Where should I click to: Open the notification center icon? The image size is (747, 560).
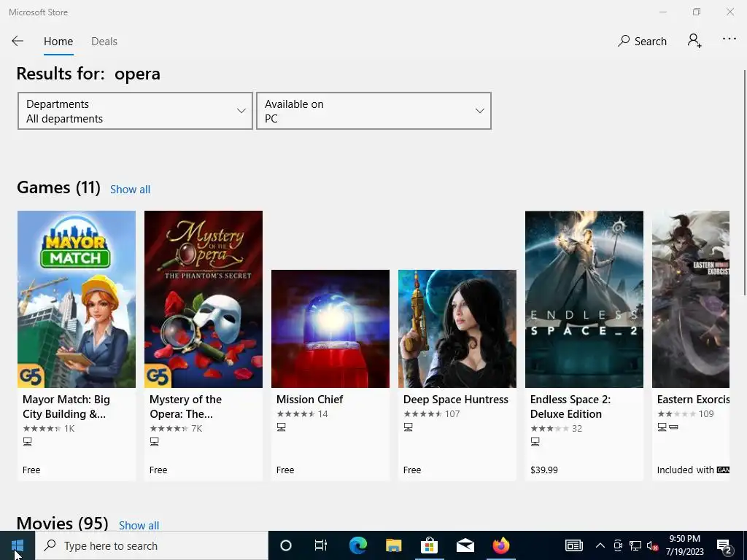click(724, 545)
